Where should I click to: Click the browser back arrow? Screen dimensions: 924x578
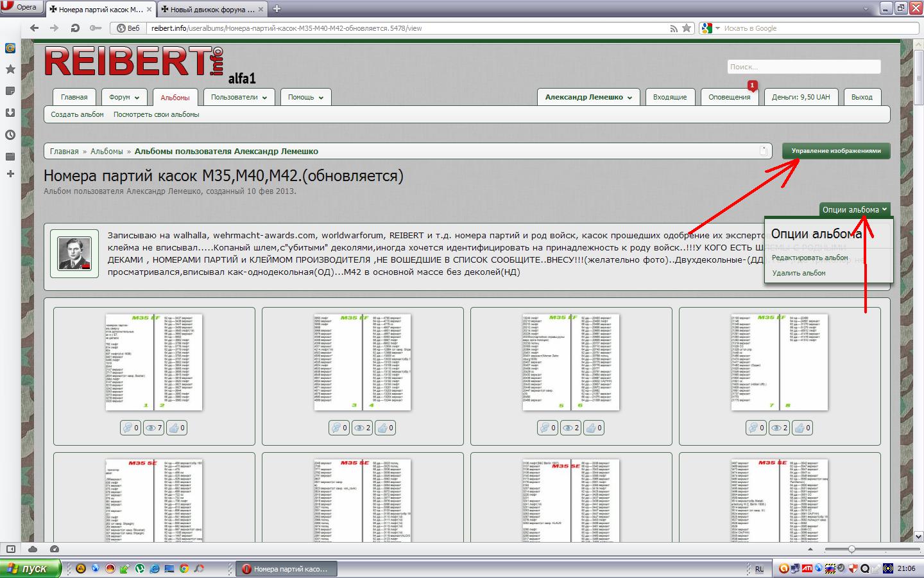click(x=35, y=28)
